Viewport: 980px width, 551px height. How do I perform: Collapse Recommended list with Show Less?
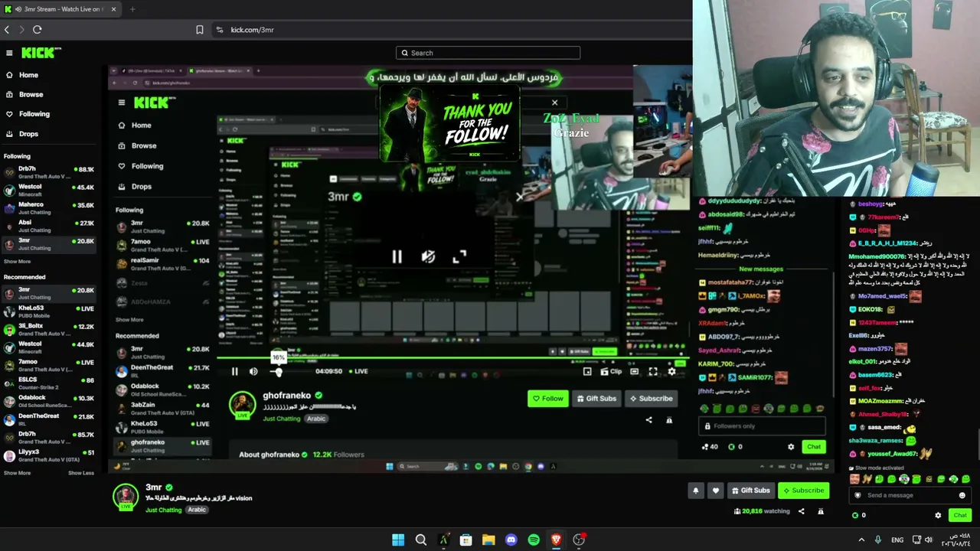(x=81, y=473)
